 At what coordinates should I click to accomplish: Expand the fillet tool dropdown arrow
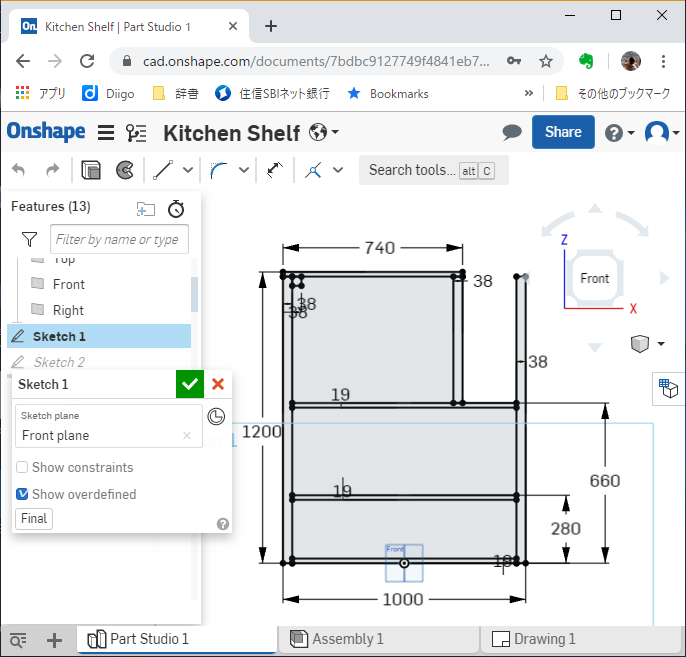[x=244, y=170]
